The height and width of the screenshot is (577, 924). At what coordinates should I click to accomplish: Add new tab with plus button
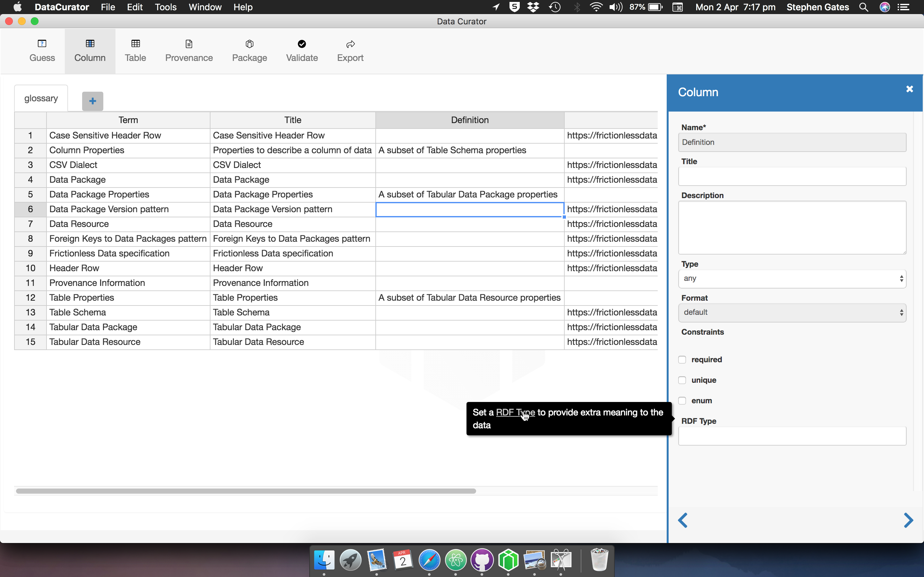point(92,101)
